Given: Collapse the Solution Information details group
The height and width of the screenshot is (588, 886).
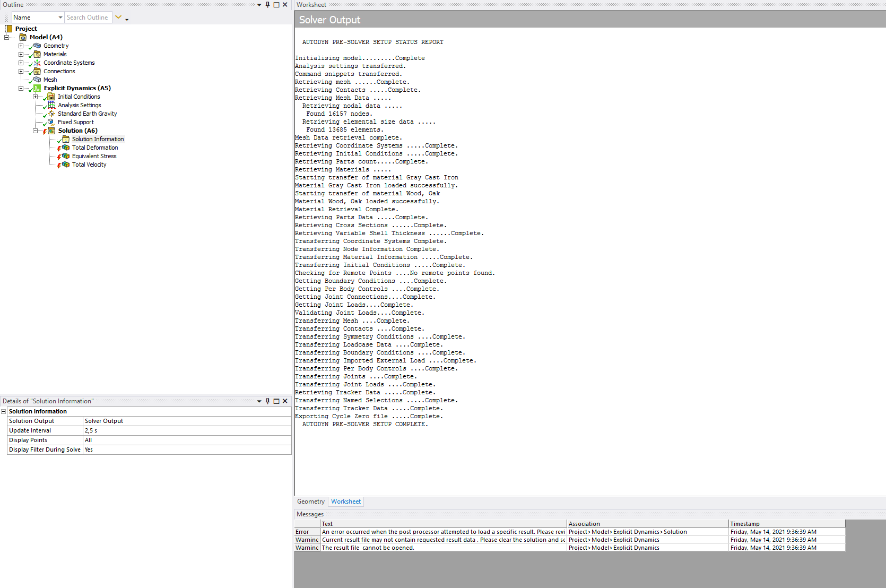Looking at the screenshot, I should click(x=4, y=411).
